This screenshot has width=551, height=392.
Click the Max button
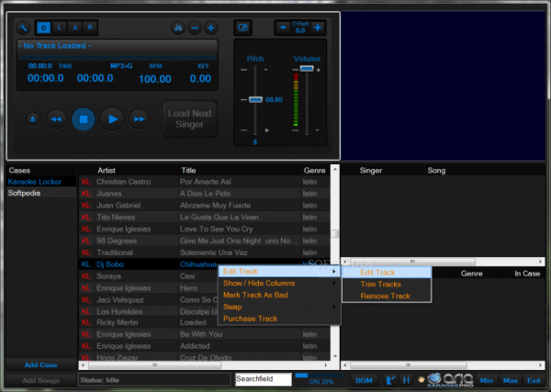(510, 380)
